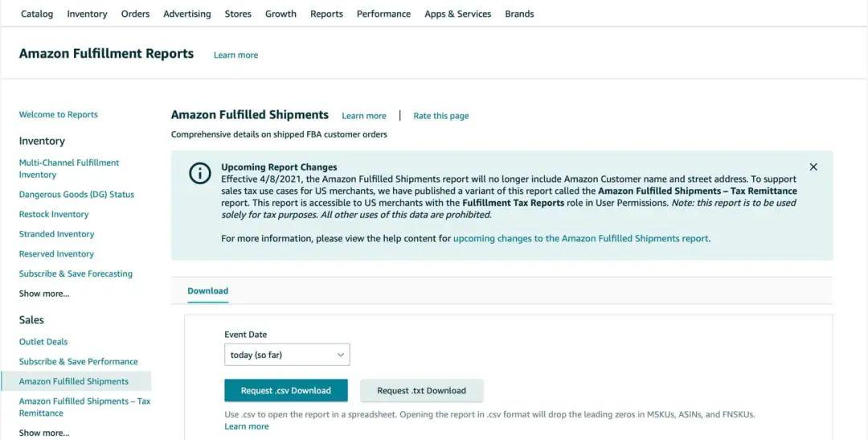Open the Advertising menu
This screenshot has height=440, width=868.
click(187, 14)
